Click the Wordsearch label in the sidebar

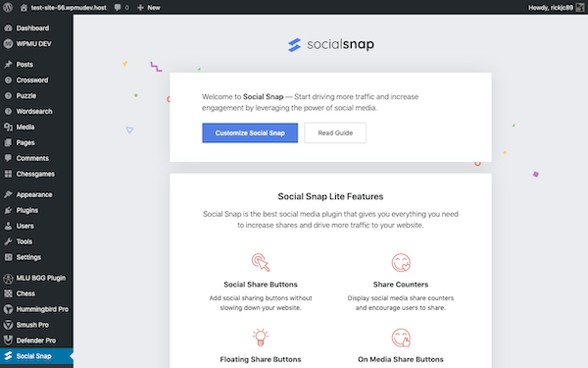point(34,112)
